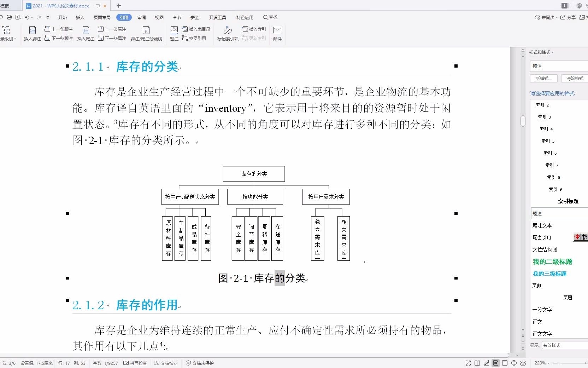Click the zoom out minus button
The width and height of the screenshot is (588, 368).
coord(555,363)
